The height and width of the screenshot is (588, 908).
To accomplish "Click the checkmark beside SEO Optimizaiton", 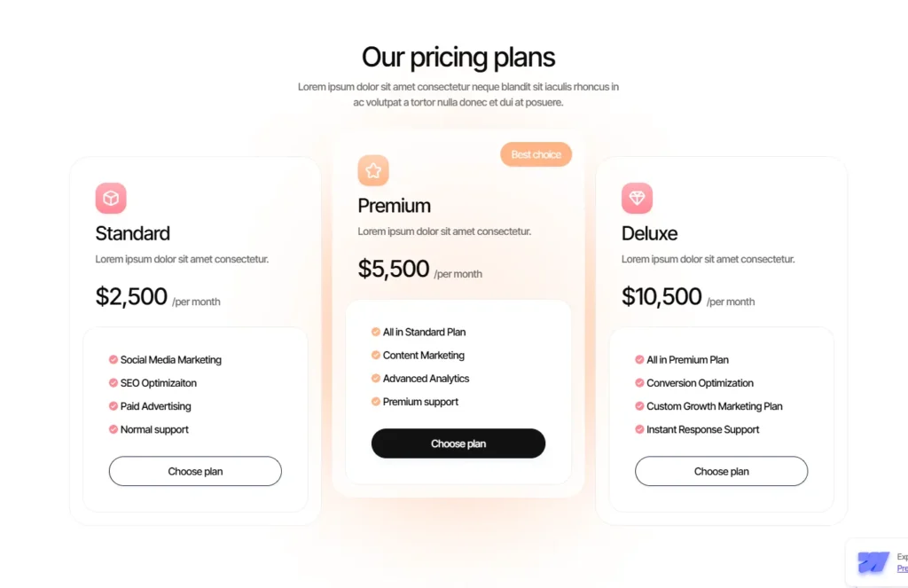I will pyautogui.click(x=113, y=383).
